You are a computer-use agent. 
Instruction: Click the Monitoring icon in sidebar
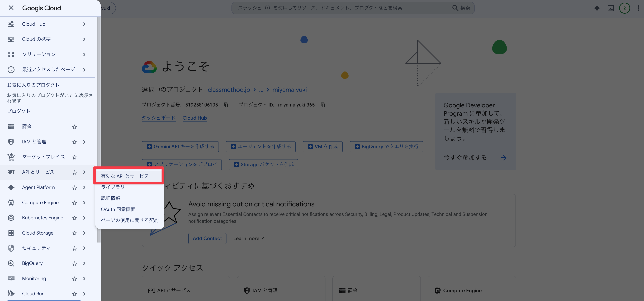point(11,279)
